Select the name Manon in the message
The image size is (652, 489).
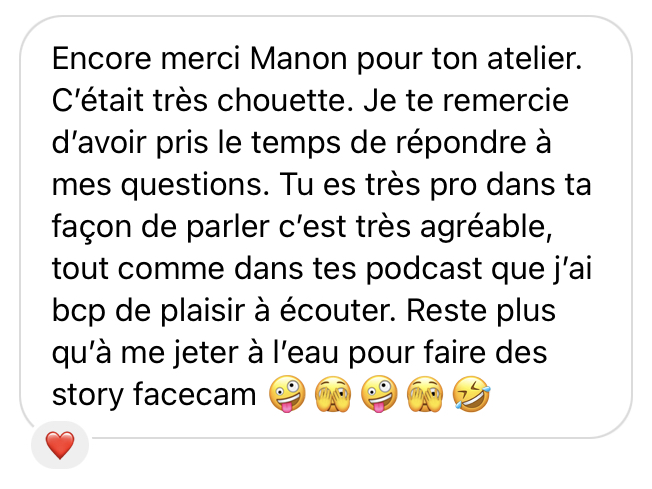click(299, 59)
